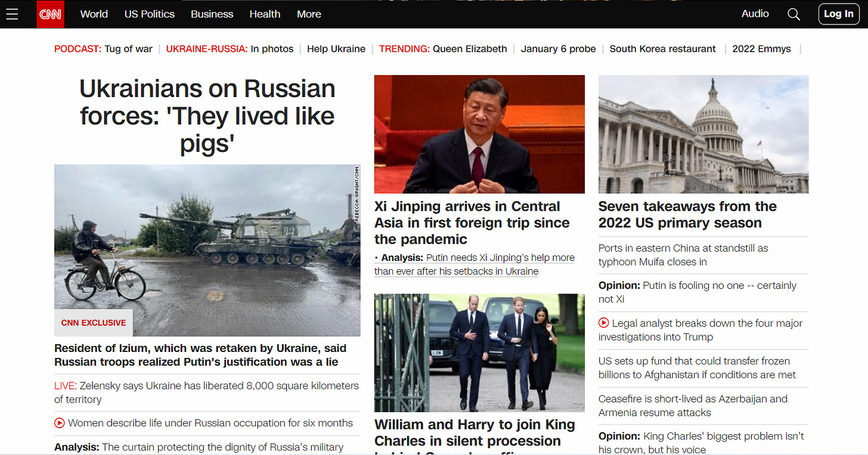
Task: Open the Audio section
Action: pos(755,14)
